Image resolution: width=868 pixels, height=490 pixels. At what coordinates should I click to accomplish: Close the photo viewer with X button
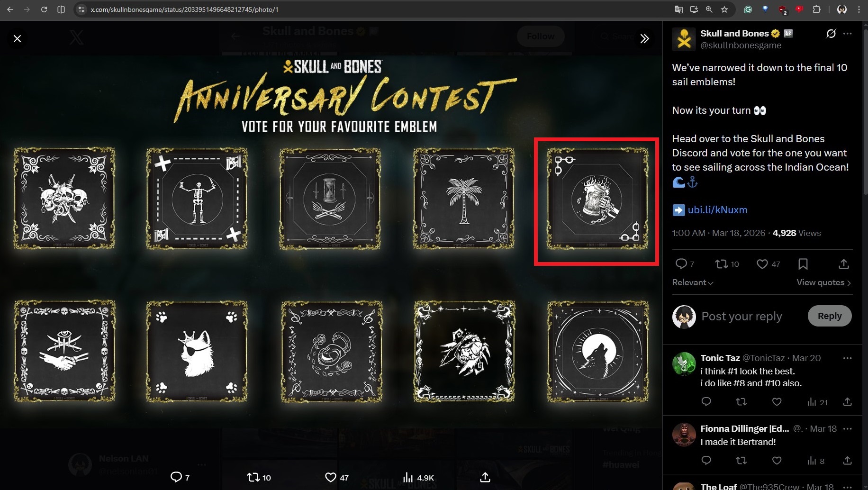18,38
